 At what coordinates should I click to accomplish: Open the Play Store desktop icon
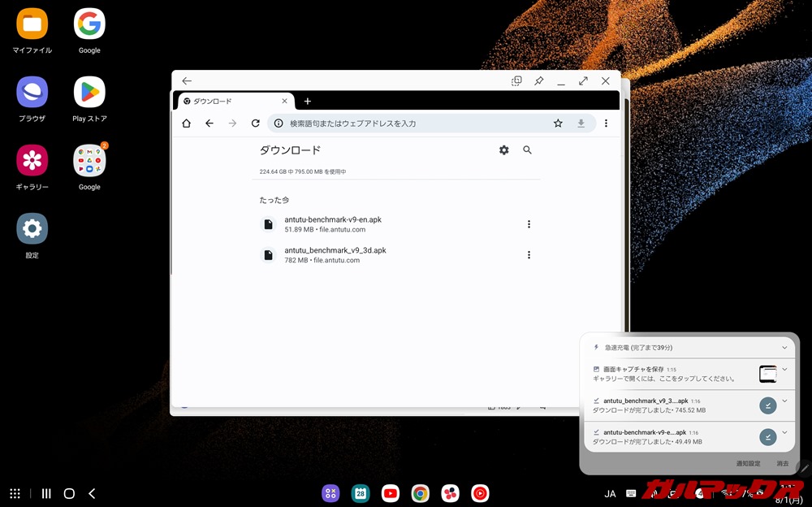point(89,93)
